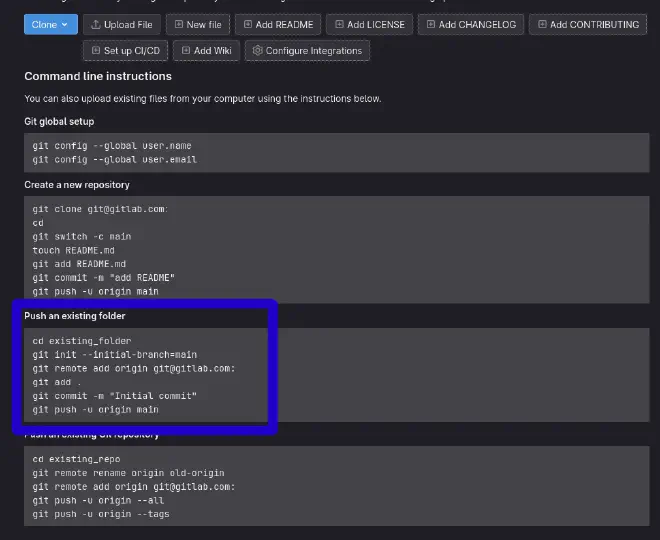Click the plus icon beside Add README
The image size is (660, 540).
tap(248, 24)
